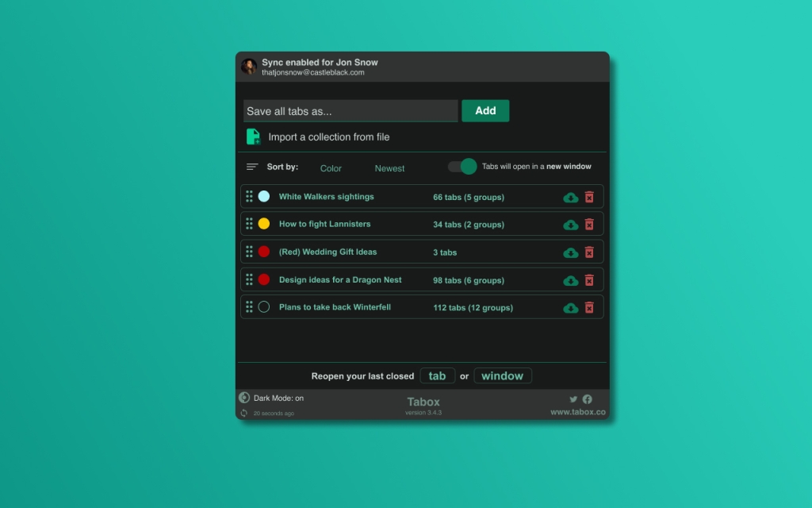Grab drag handle for Design ideas for a Dragon Nest

249,279
